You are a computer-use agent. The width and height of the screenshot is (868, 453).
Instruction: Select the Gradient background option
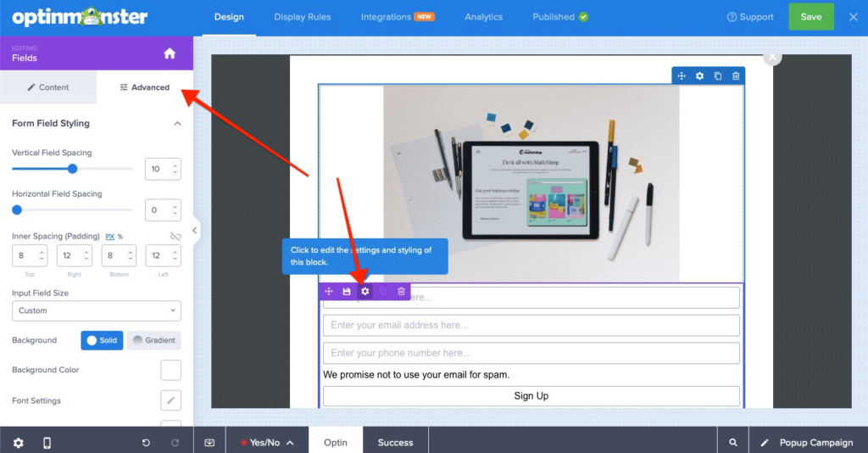154,340
